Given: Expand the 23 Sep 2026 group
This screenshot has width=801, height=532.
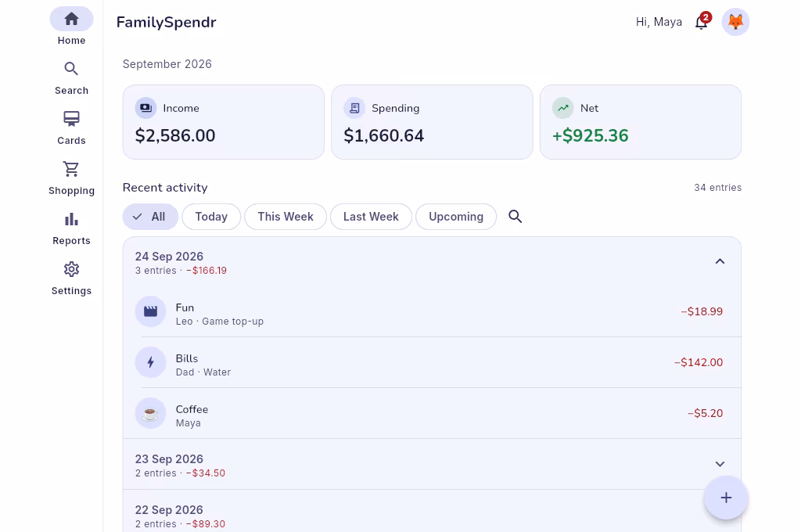Looking at the screenshot, I should click(x=720, y=464).
